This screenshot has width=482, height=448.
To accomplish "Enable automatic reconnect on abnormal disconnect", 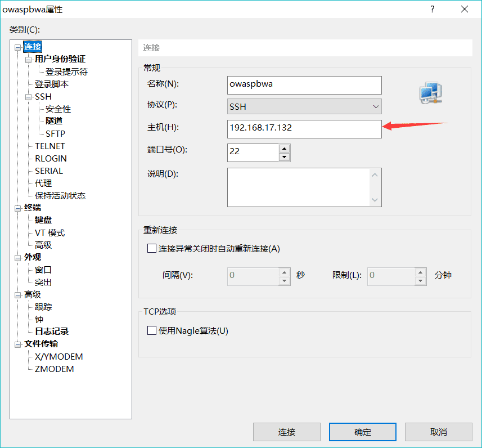I will (151, 248).
